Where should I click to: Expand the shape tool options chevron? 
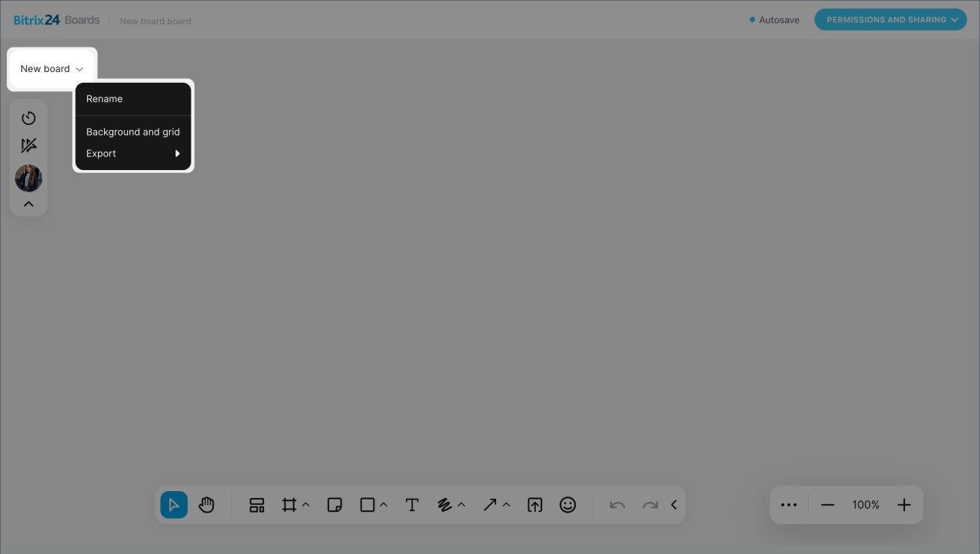[384, 505]
